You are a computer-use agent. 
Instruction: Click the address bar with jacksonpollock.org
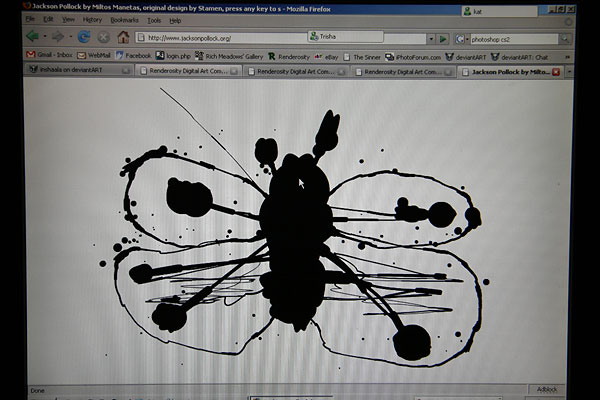coord(281,38)
